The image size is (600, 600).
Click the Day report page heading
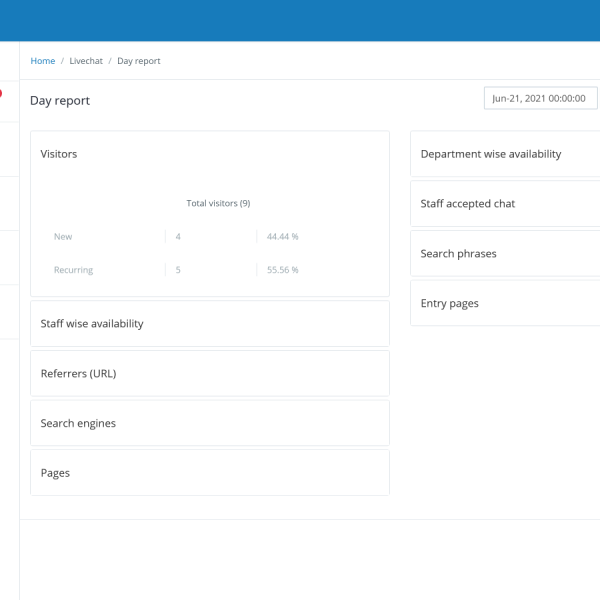[x=60, y=101]
